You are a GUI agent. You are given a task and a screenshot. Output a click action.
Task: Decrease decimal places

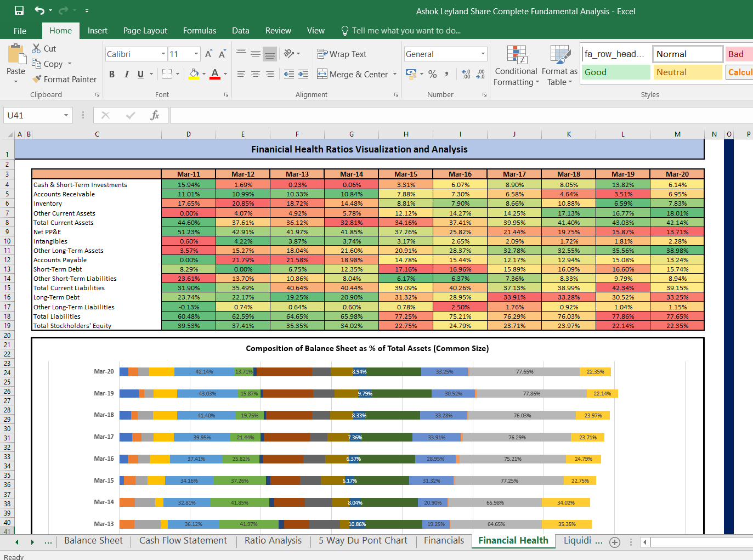click(480, 74)
